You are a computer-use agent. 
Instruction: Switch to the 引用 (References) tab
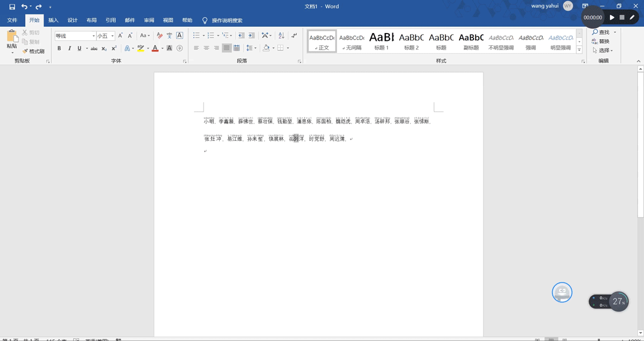(x=111, y=20)
